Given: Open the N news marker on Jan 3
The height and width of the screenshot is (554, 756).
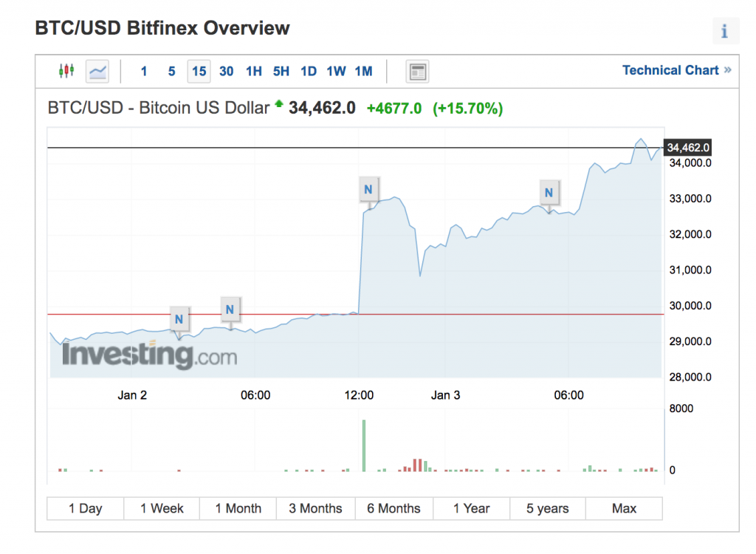Looking at the screenshot, I should click(549, 193).
